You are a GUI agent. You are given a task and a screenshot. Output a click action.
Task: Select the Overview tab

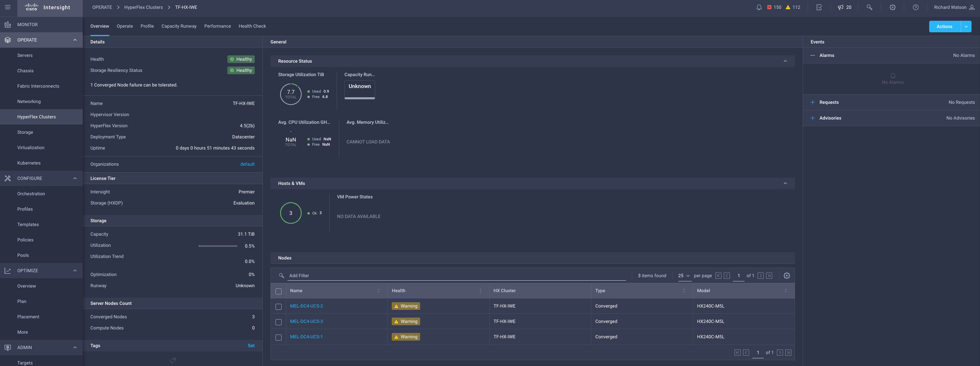coord(100,26)
